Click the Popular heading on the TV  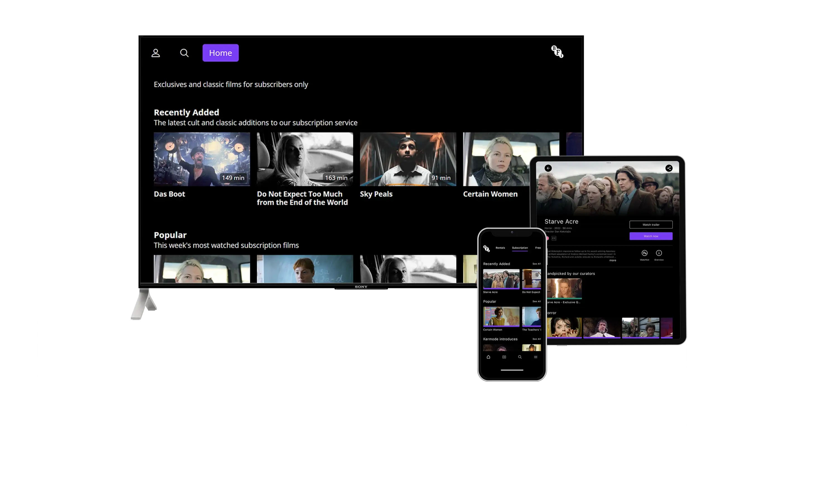(x=170, y=235)
